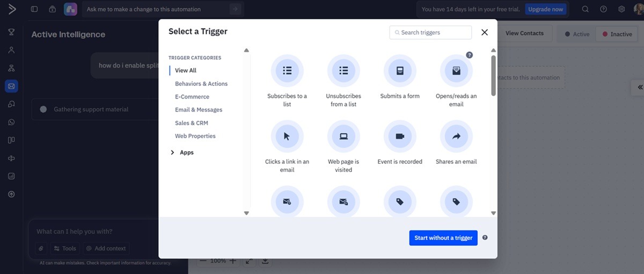Click the Active Intelligence AI avatar icon
This screenshot has width=644, height=274.
(x=70, y=9)
